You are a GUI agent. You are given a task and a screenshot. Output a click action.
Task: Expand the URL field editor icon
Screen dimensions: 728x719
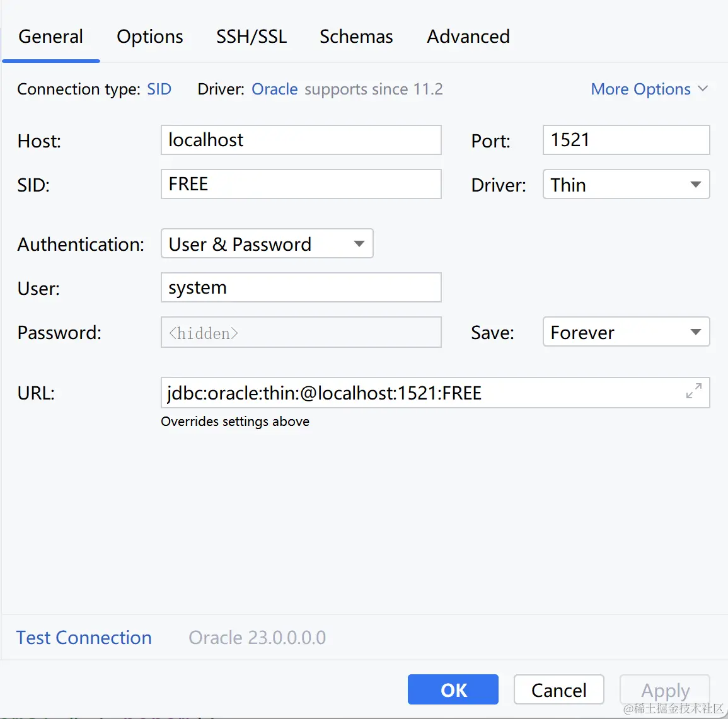pos(693,392)
